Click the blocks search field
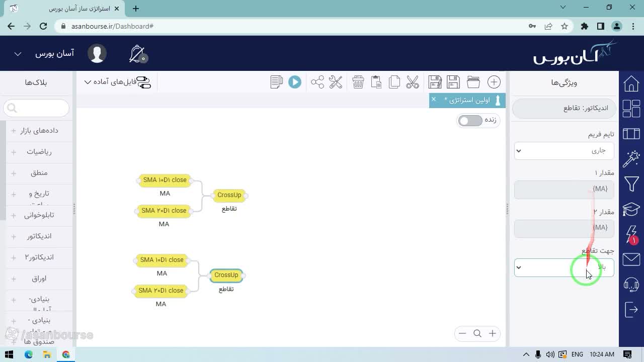Image resolution: width=644 pixels, height=362 pixels. tap(36, 108)
